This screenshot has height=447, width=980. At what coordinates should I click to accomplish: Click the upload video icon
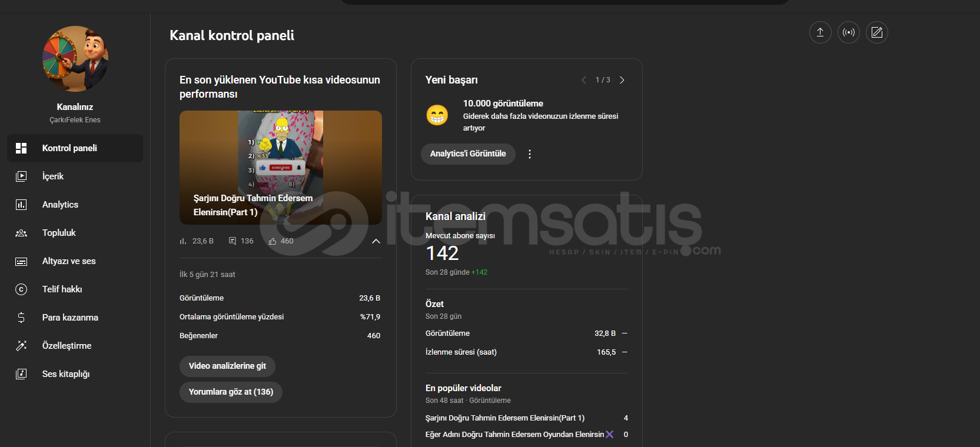pos(820,32)
